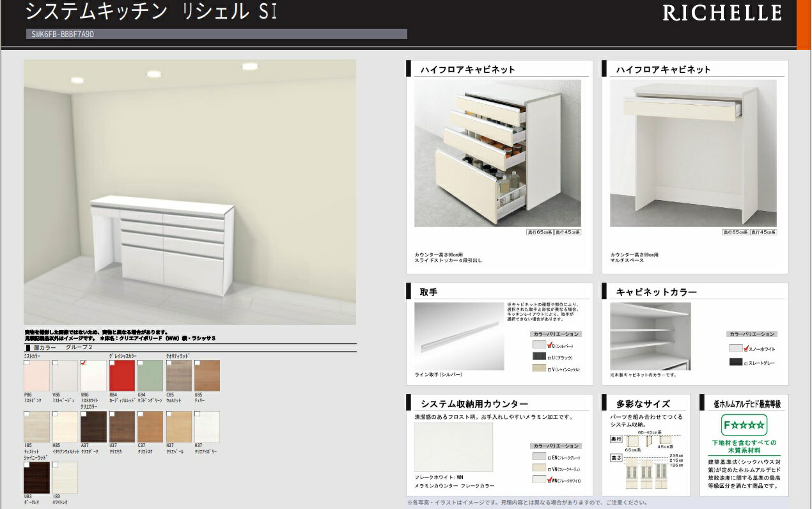Image resolution: width=812 pixels, height=509 pixels.
Task: Check the U (Black) handle color option
Action: (550, 357)
